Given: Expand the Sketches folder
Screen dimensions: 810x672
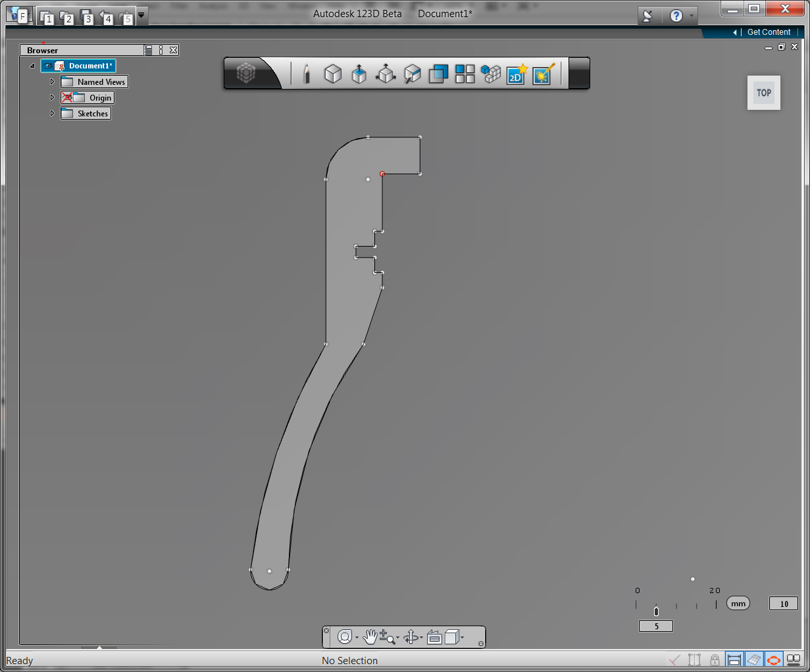Looking at the screenshot, I should 52,113.
